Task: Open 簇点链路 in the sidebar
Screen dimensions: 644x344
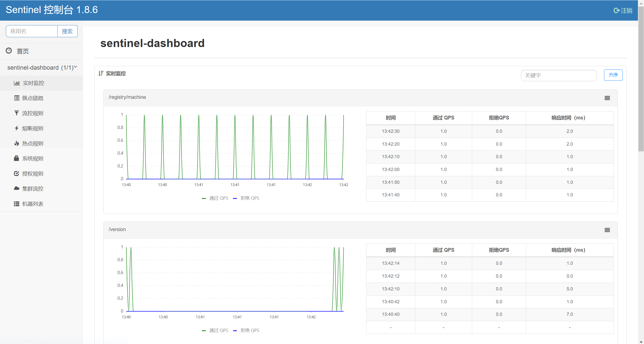Action: 33,98
